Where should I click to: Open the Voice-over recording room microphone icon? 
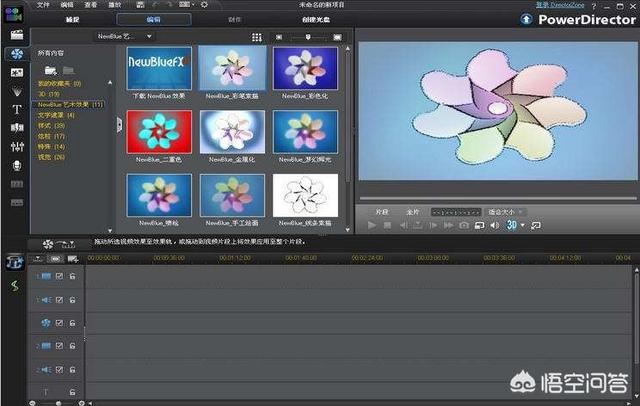(17, 164)
